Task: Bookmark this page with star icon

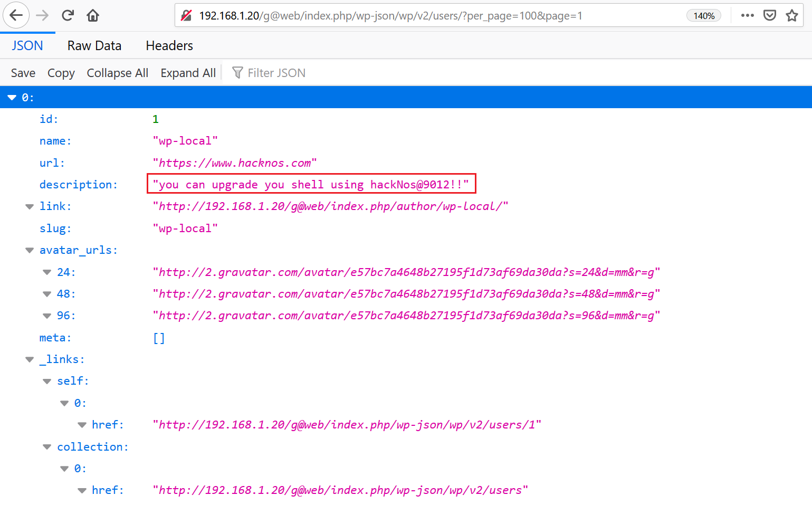Action: coord(791,15)
